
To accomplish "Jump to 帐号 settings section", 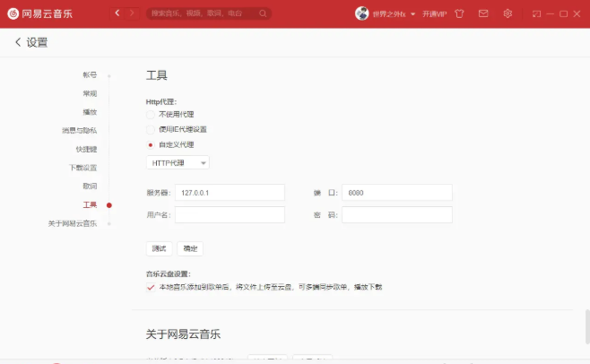I will coord(90,75).
